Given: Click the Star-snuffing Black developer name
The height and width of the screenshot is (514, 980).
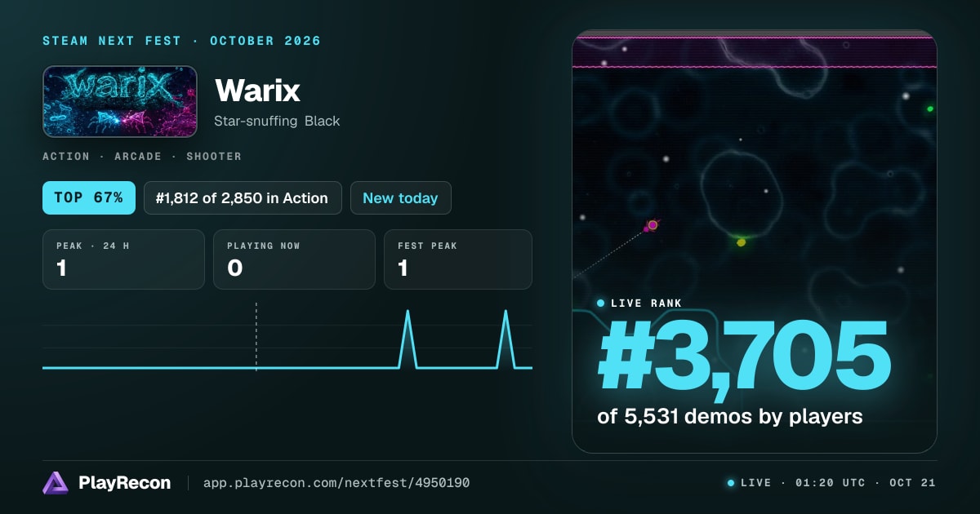Looking at the screenshot, I should click(x=277, y=121).
